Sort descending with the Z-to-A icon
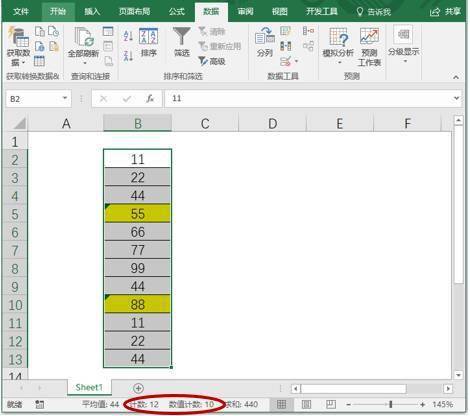Viewport: 470px width, 416px height. click(128, 55)
